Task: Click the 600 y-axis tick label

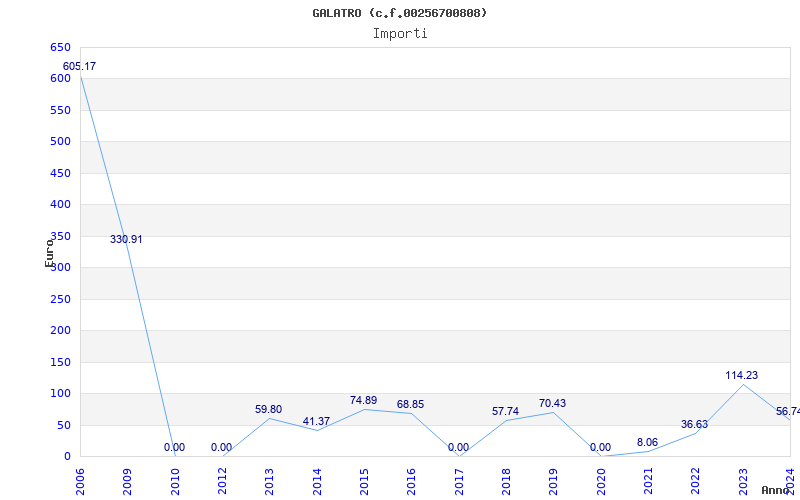Action: click(60, 79)
